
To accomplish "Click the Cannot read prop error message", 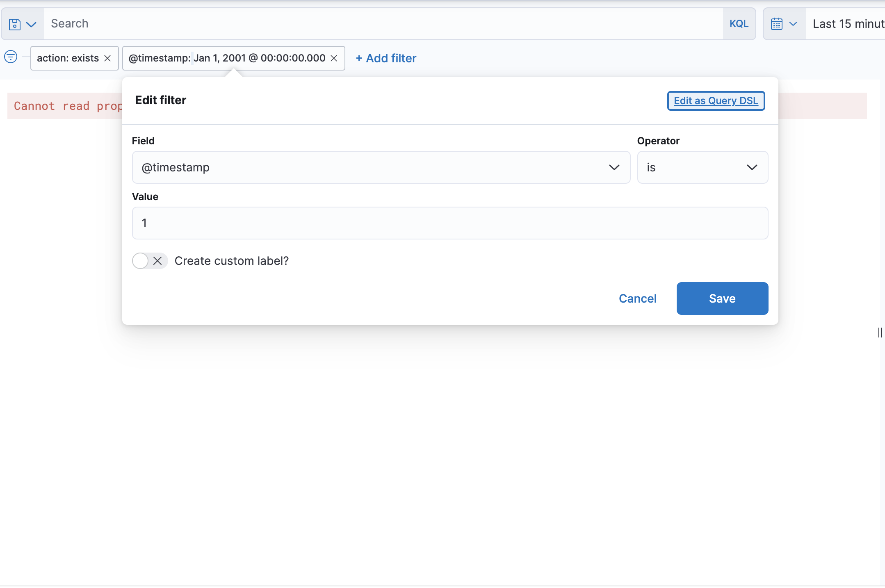I will pos(68,106).
